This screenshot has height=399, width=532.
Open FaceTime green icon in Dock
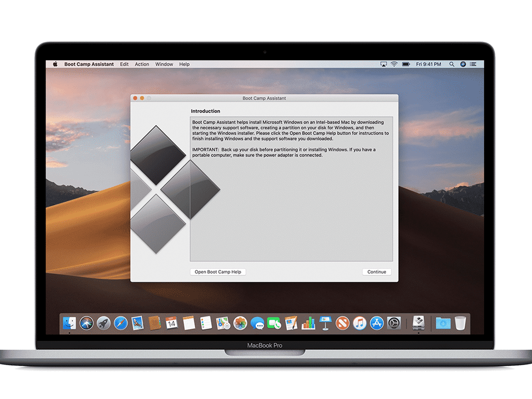[x=274, y=323]
